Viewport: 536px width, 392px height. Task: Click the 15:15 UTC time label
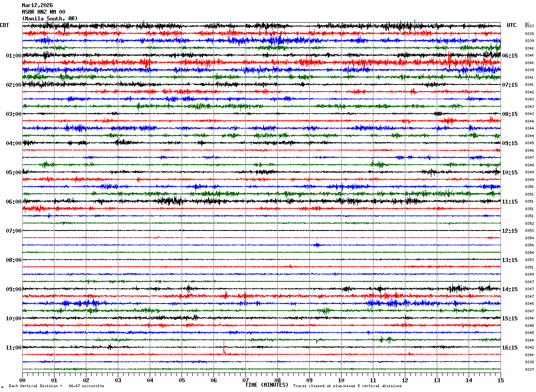(510, 319)
